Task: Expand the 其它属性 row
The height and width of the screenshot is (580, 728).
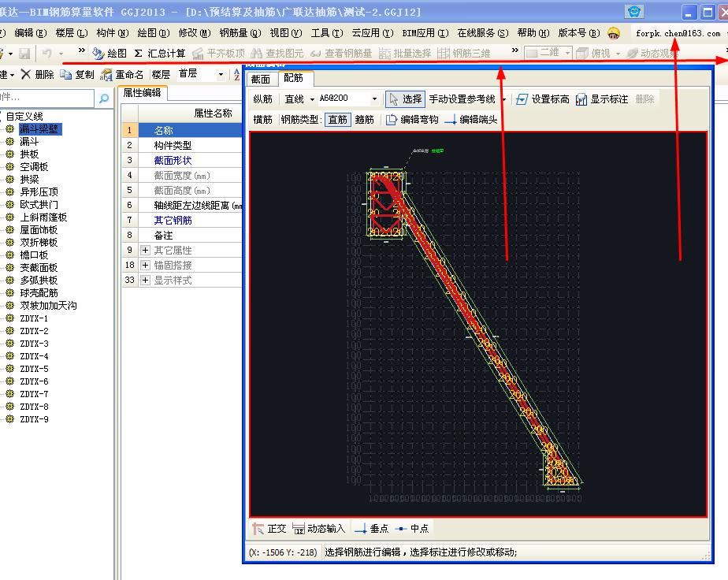Action: tap(145, 251)
